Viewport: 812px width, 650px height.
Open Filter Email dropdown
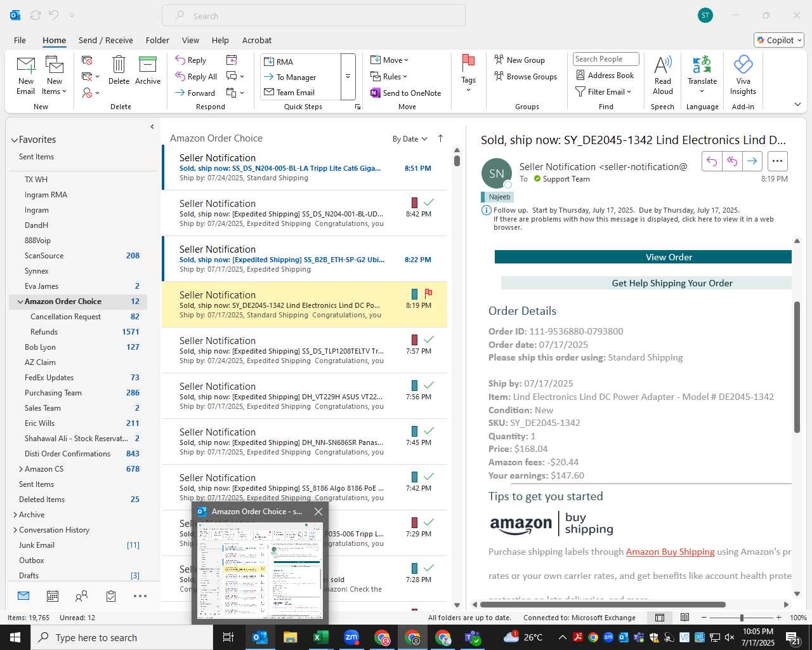coord(603,91)
